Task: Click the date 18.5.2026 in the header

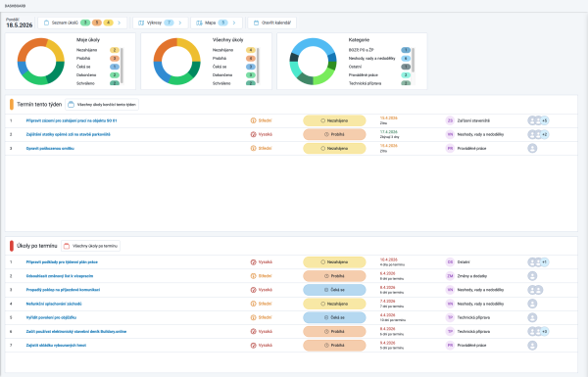Action: [20, 25]
